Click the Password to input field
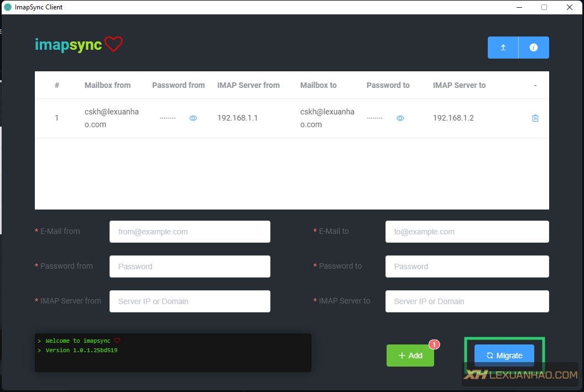 pyautogui.click(x=467, y=266)
